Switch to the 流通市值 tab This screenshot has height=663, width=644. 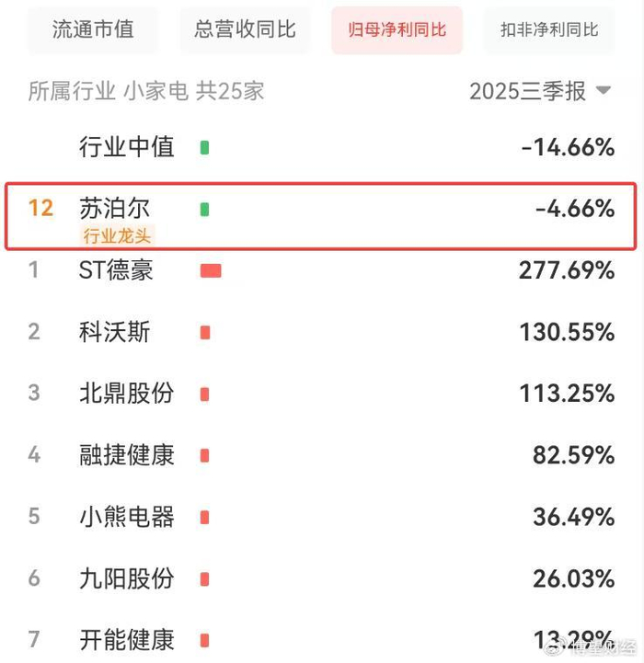pyautogui.click(x=92, y=29)
